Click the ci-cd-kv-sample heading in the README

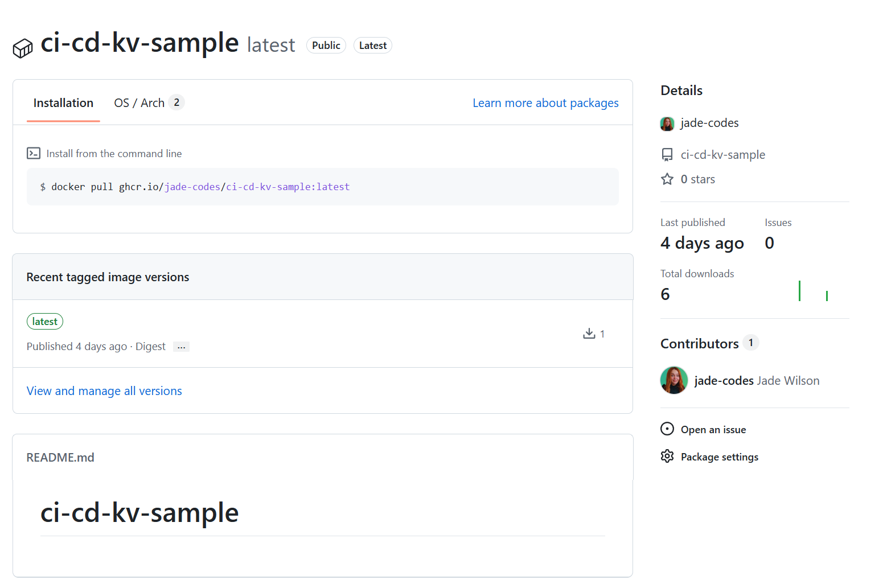click(139, 513)
